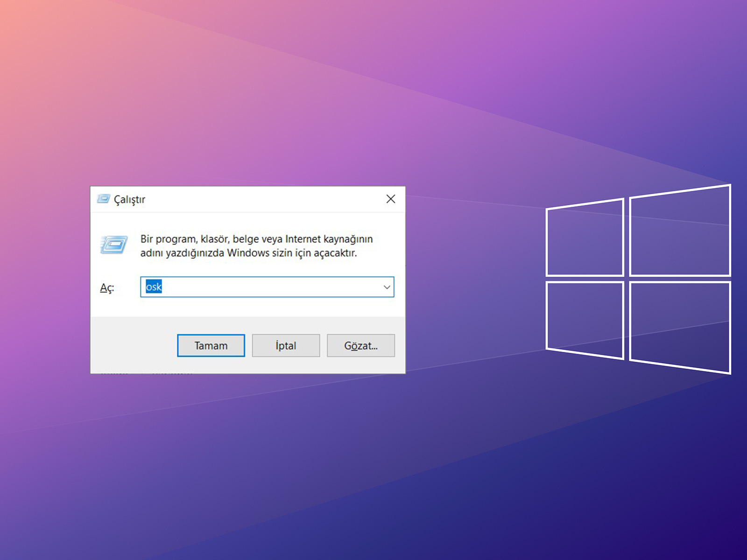The width and height of the screenshot is (747, 560).
Task: Click the Çalıştır title text
Action: 129,200
